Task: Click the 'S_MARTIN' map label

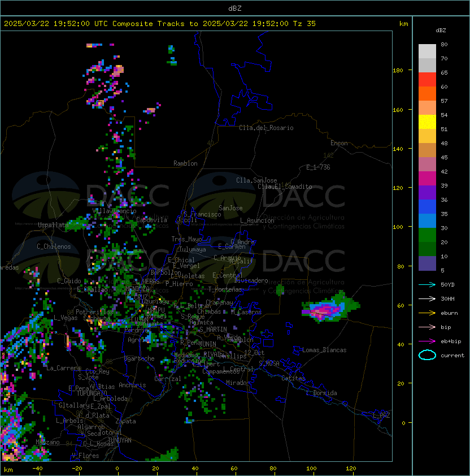Action: click(213, 330)
